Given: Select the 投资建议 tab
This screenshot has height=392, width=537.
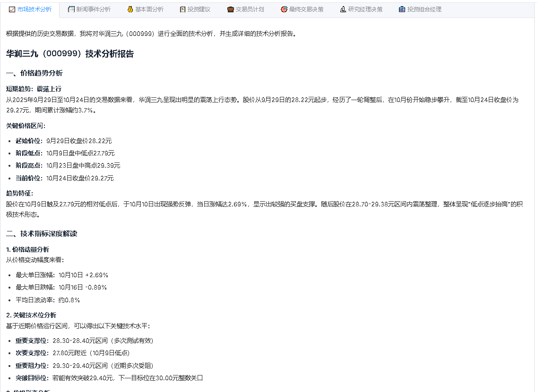Looking at the screenshot, I should (x=195, y=9).
